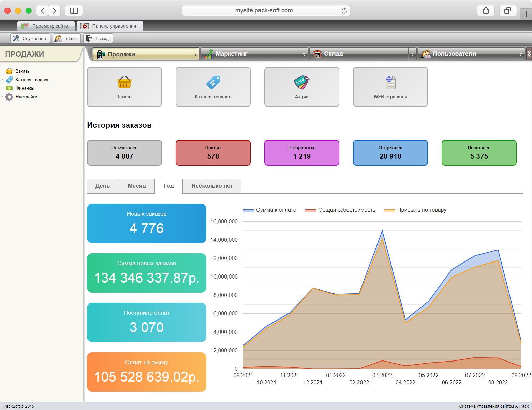Click the 03.2022 axis label on chart

pos(382,375)
